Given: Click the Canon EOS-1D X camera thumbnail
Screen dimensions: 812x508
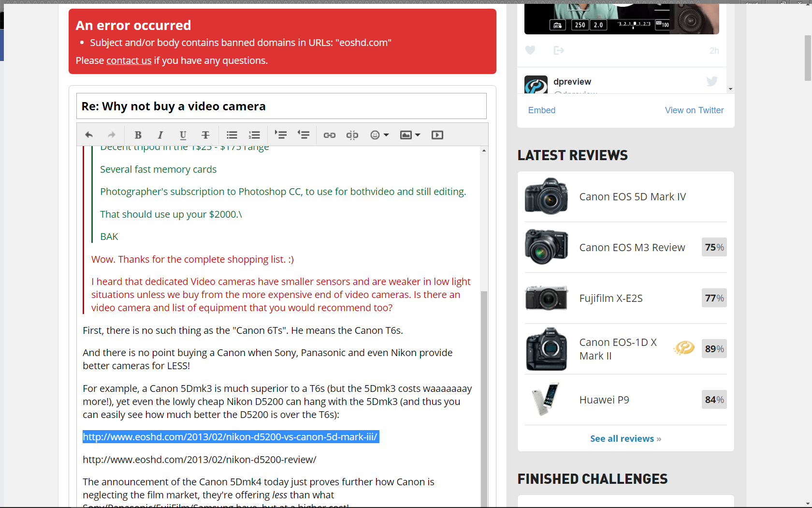Looking at the screenshot, I should point(547,349).
